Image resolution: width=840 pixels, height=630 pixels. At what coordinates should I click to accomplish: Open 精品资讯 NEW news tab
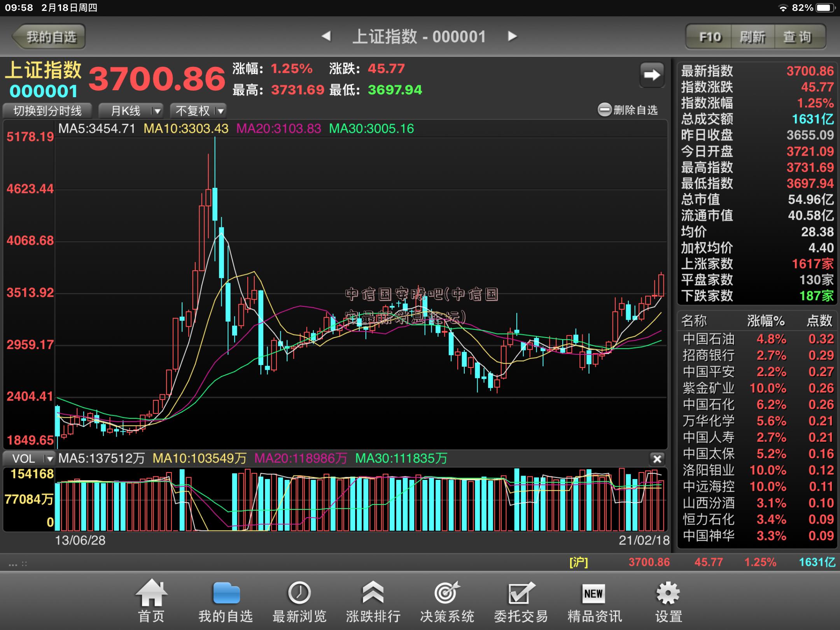594,602
